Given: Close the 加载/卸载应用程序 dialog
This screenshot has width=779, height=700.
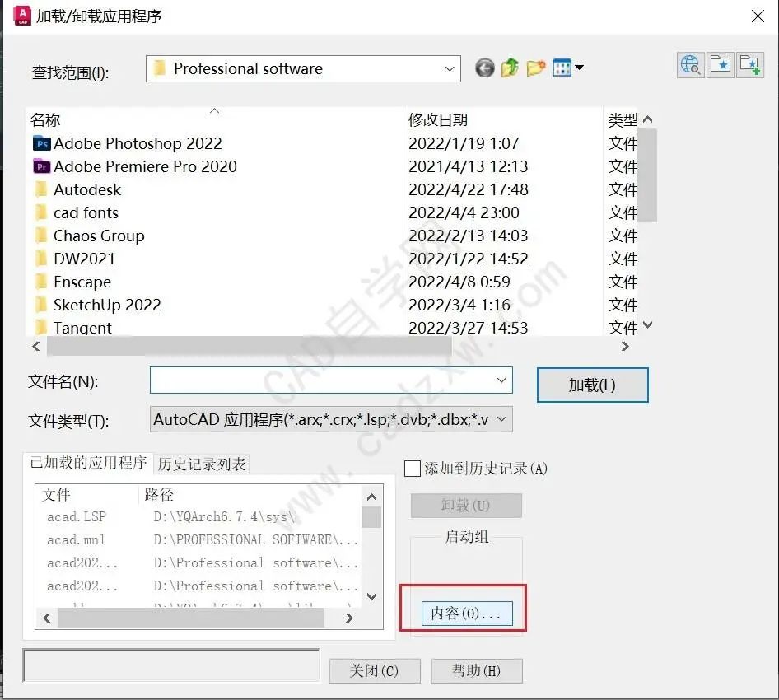Looking at the screenshot, I should [758, 16].
